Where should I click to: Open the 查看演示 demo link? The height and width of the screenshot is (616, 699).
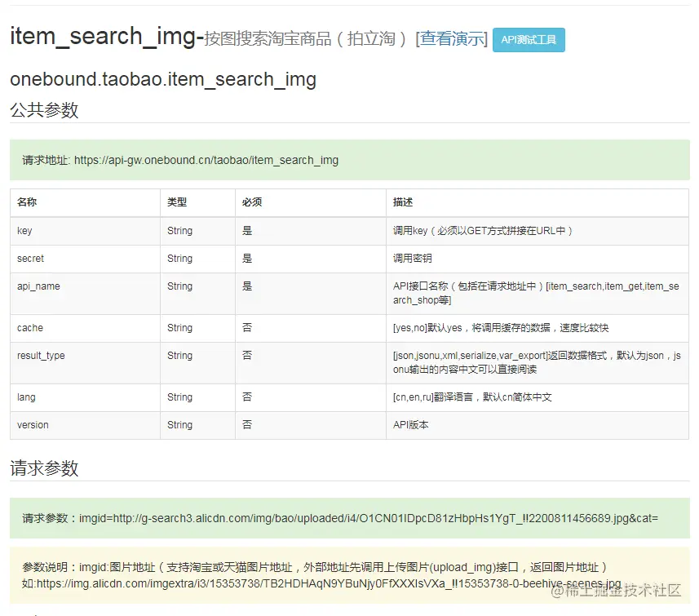click(x=452, y=39)
